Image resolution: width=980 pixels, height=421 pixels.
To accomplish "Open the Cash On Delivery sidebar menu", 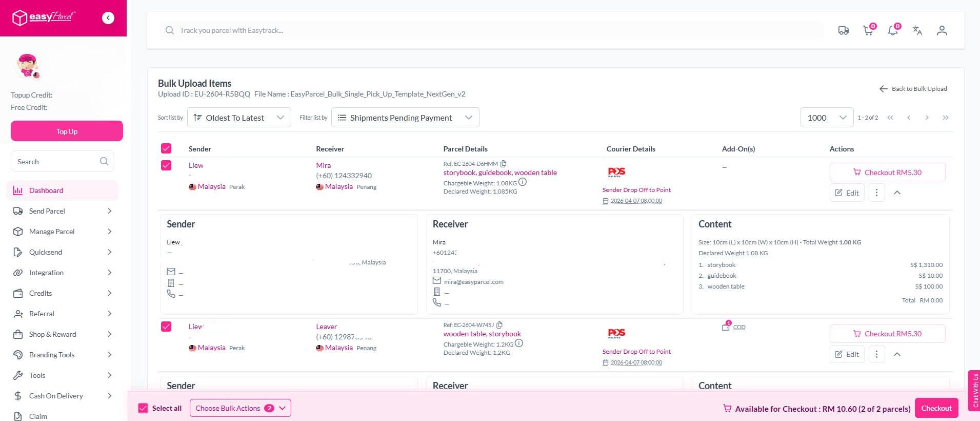I will click(63, 396).
